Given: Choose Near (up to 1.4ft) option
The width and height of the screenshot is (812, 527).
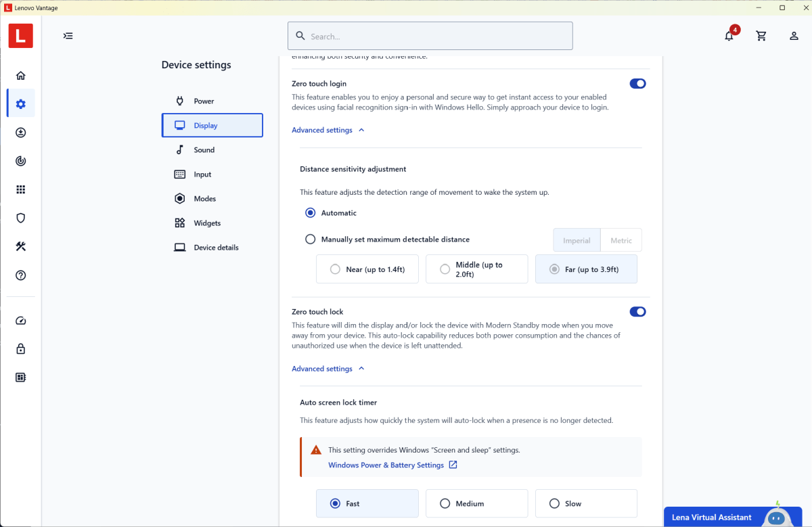Looking at the screenshot, I should 367,269.
